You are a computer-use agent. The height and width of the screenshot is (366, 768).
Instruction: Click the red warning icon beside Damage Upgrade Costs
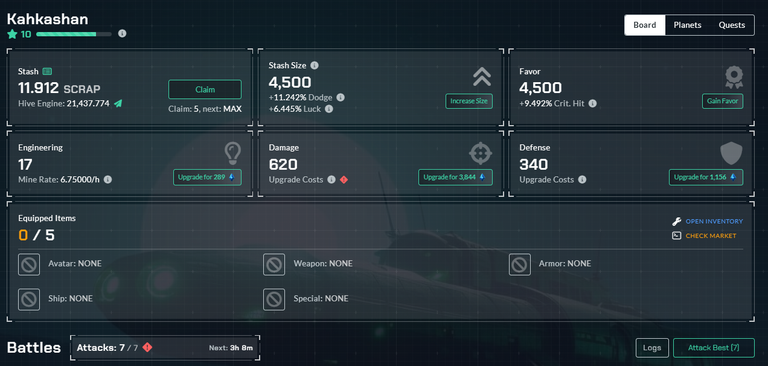pos(344,180)
